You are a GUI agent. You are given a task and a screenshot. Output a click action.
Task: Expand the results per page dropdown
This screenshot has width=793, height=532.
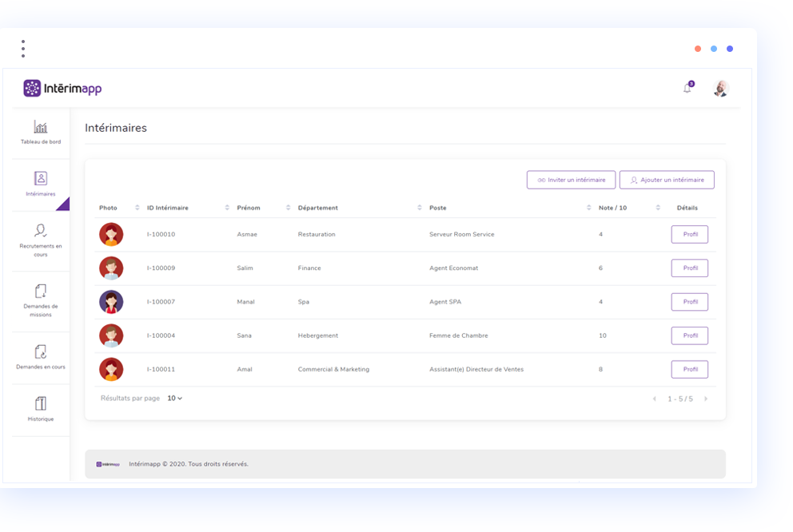pos(175,398)
